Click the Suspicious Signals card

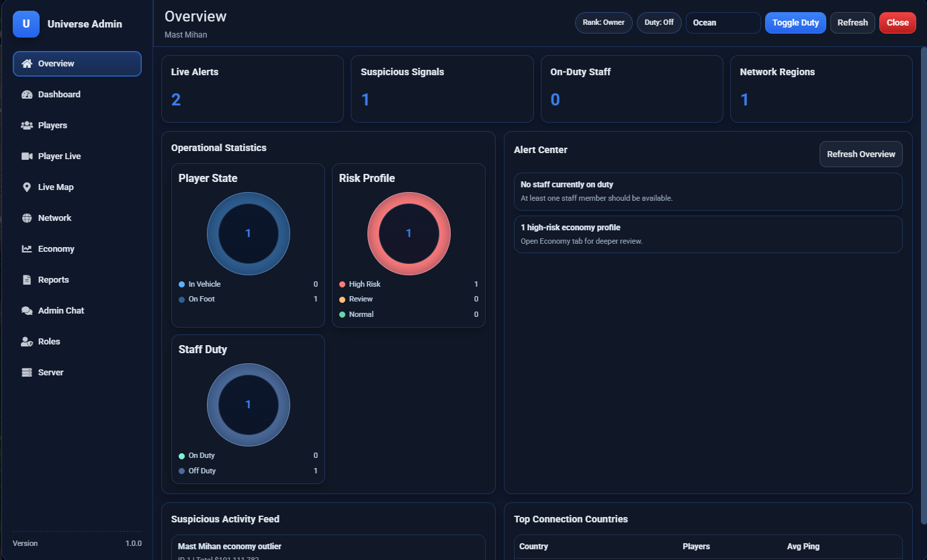(x=442, y=89)
